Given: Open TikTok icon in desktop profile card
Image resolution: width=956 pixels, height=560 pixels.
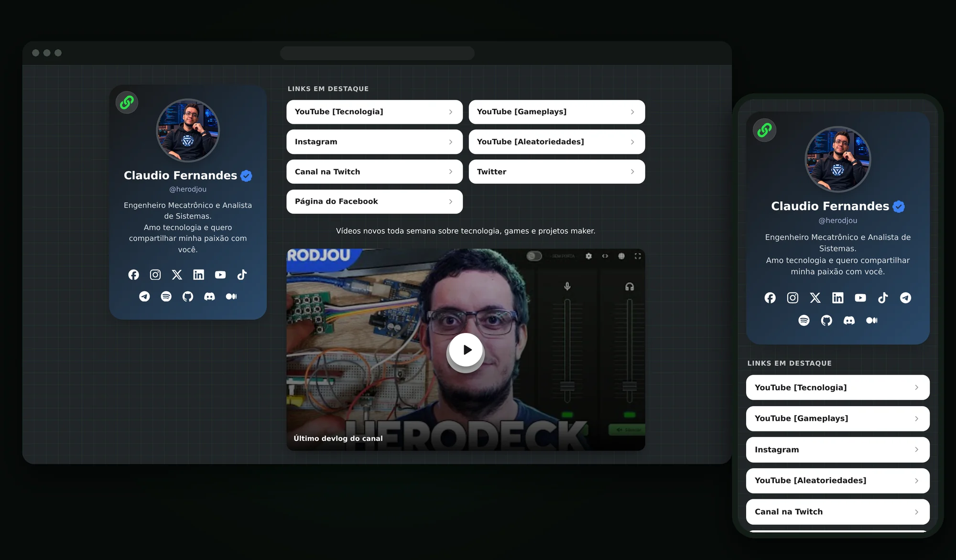Looking at the screenshot, I should (242, 275).
